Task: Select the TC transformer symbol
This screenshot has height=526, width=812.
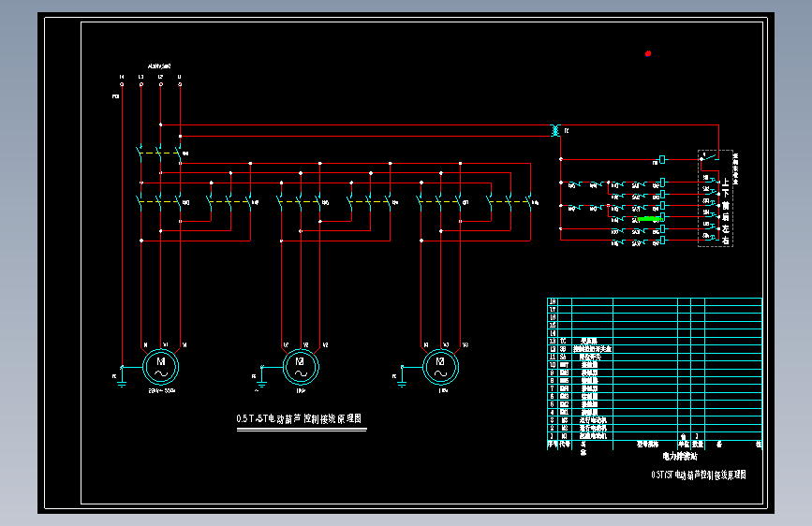Action: tap(555, 130)
